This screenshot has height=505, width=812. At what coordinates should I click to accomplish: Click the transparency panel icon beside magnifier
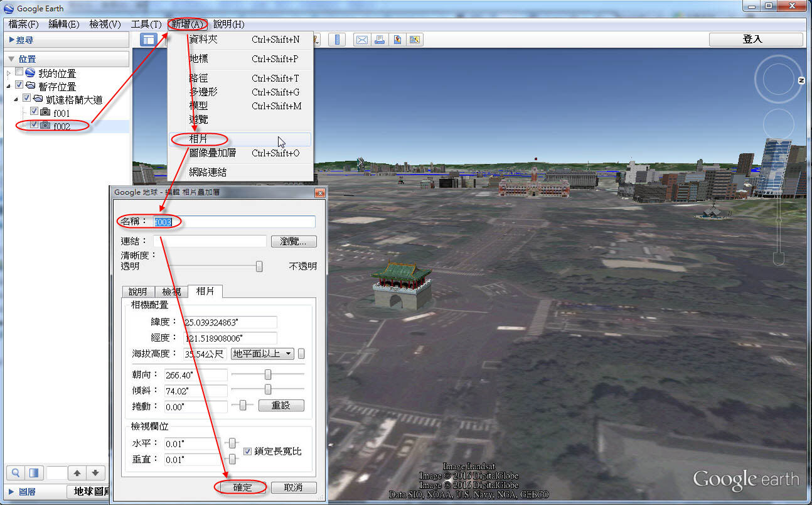click(x=34, y=473)
